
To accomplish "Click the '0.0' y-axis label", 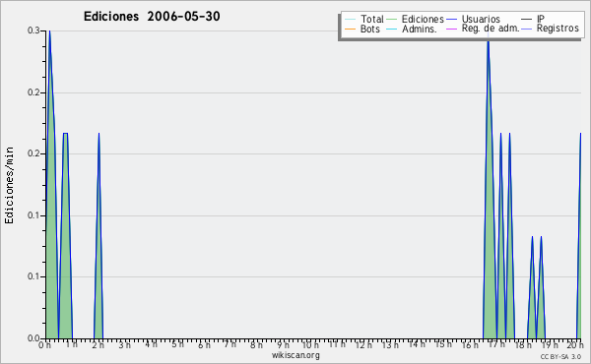I will pyautogui.click(x=33, y=338).
